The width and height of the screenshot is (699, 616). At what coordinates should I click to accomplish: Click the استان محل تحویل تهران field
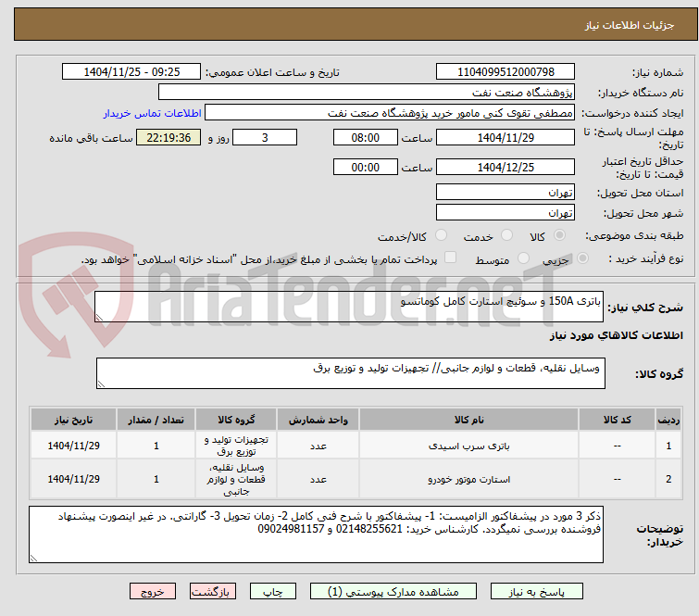(x=506, y=193)
